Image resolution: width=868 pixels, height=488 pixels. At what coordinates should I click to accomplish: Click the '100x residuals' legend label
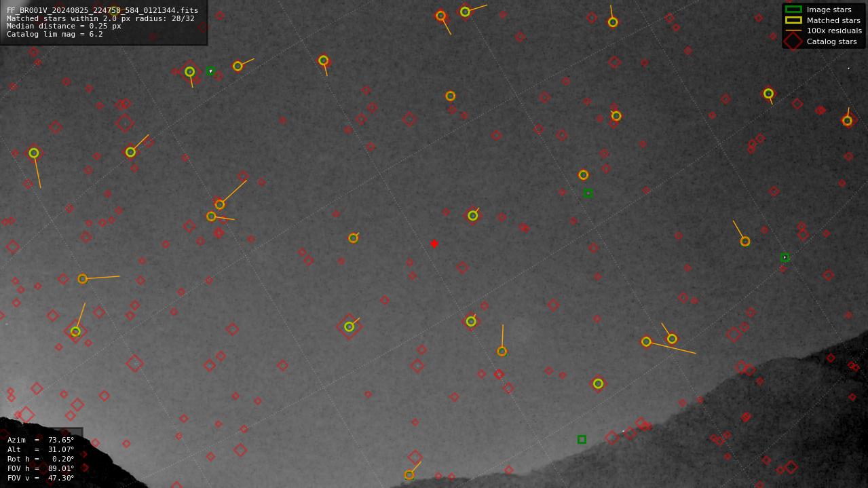pyautogui.click(x=834, y=31)
